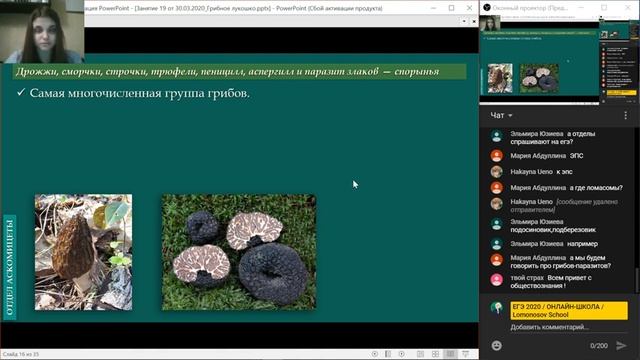Click Эльмира Юзиева avatar asking about егэ
The width and height of the screenshot is (640, 360).
tap(496, 136)
